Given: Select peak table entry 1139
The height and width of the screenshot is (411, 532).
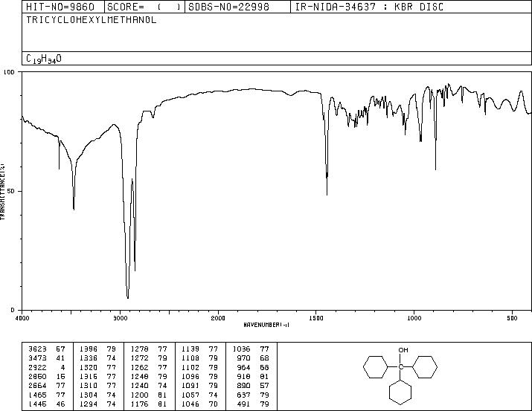Looking at the screenshot, I should point(200,349).
